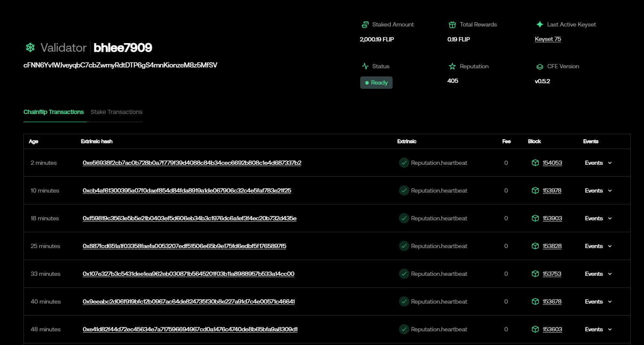
Task: Open extrinsic hash starting 0xe56938f2
Action: point(192,163)
